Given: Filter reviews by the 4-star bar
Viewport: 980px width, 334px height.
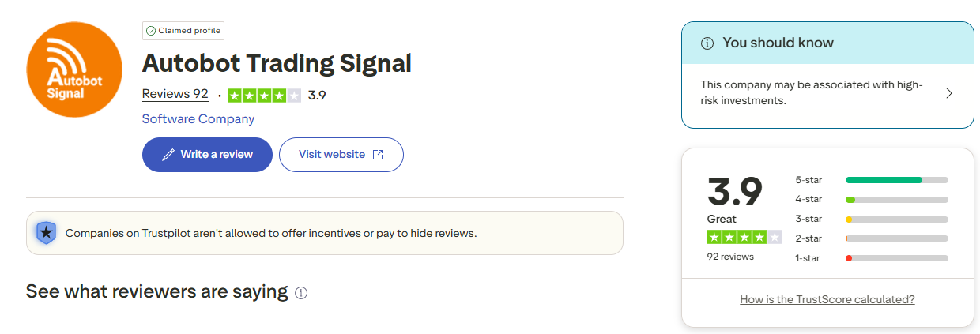Looking at the screenshot, I should pos(896,200).
